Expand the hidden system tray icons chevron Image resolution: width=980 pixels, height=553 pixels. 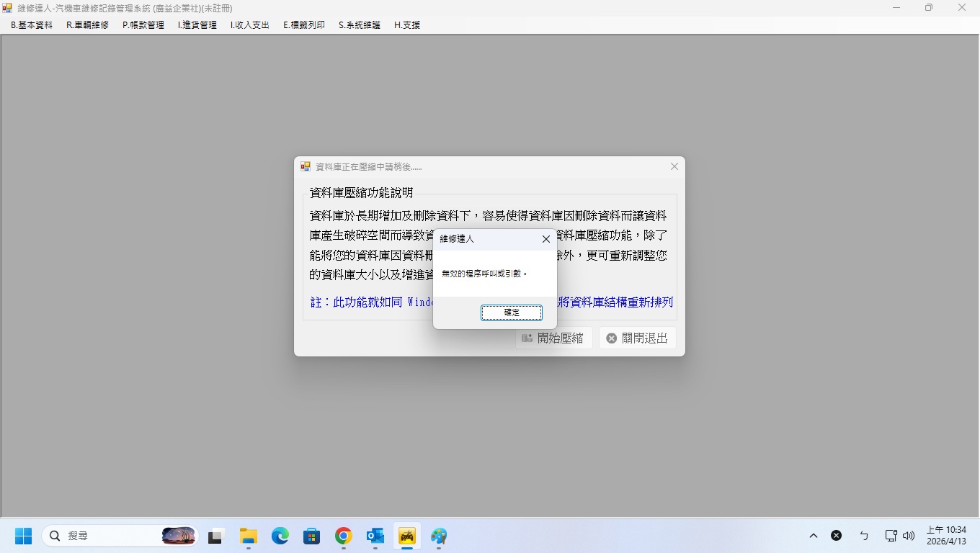point(814,536)
